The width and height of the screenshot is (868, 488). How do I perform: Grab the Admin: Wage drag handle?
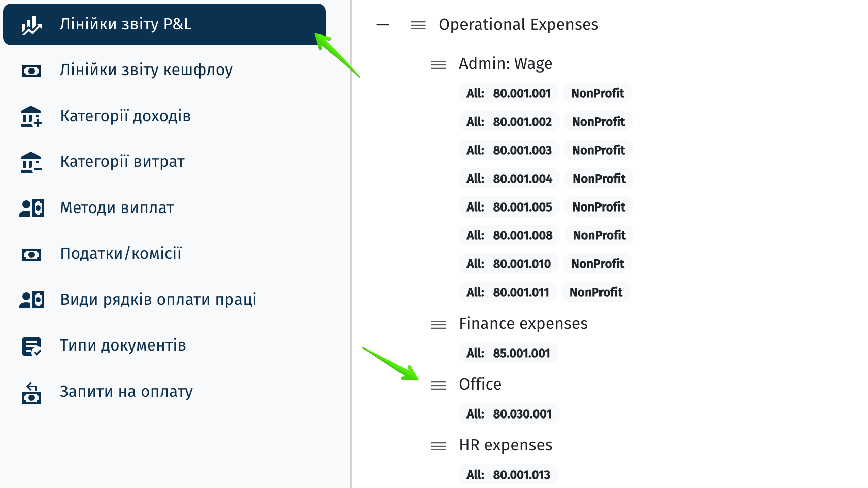coord(439,65)
